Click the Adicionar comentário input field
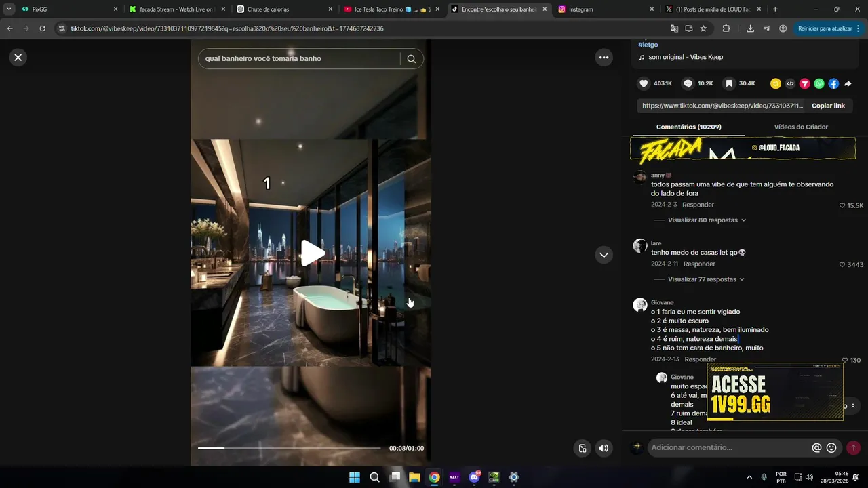868x488 pixels. coord(728,447)
